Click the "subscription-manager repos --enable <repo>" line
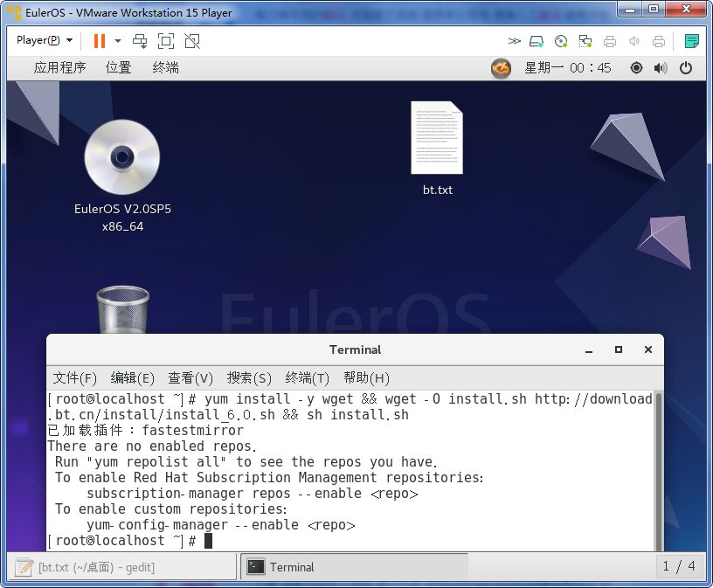The height and width of the screenshot is (588, 713). (253, 494)
